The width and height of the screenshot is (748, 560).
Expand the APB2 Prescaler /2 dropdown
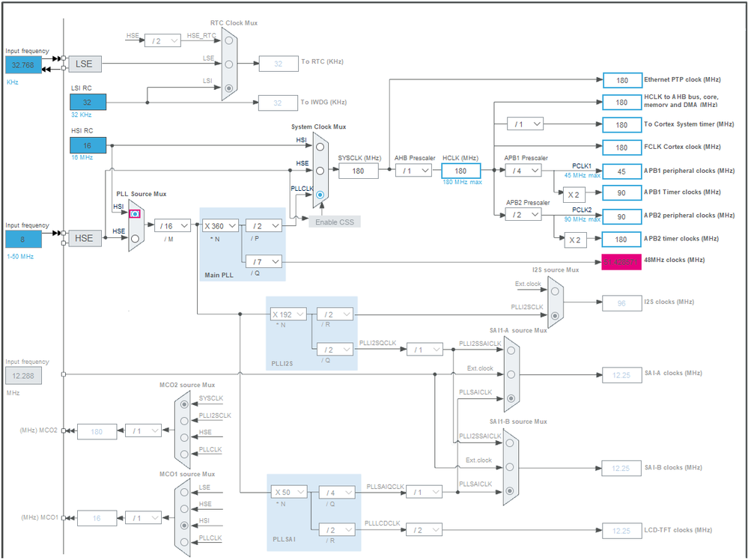524,215
